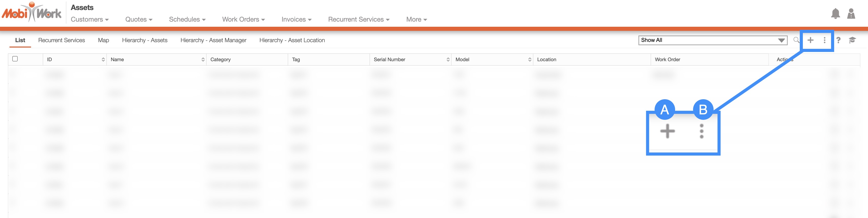Expand the Show All filter dropdown

713,40
